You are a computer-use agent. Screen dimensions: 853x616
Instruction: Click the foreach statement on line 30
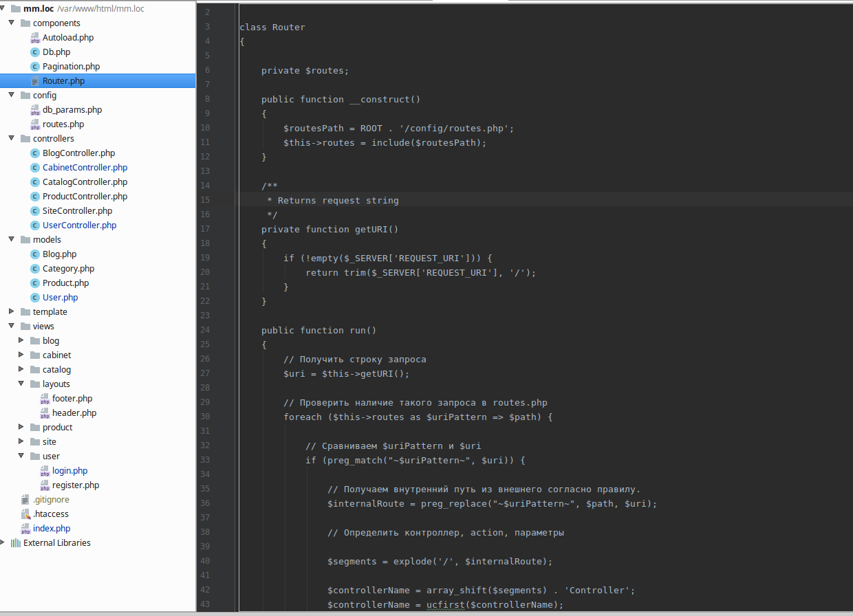pos(418,417)
